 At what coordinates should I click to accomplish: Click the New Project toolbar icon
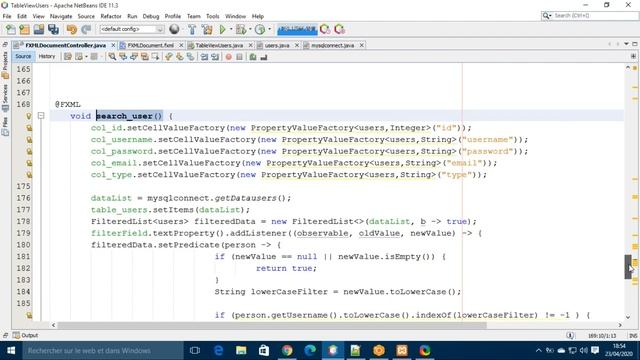pyautogui.click(x=24, y=29)
